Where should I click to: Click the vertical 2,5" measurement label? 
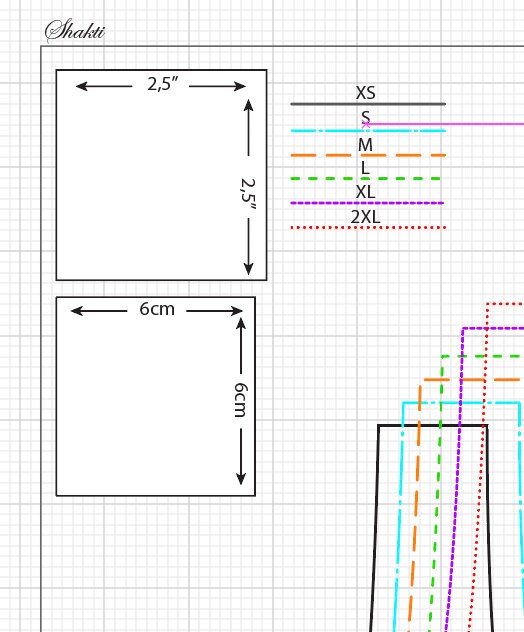pos(248,193)
